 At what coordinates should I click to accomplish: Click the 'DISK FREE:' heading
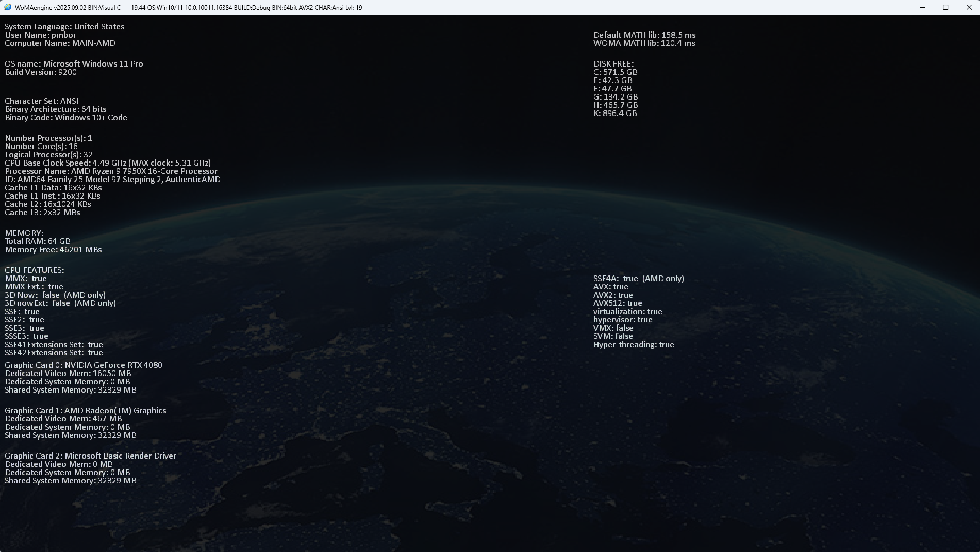coord(613,64)
